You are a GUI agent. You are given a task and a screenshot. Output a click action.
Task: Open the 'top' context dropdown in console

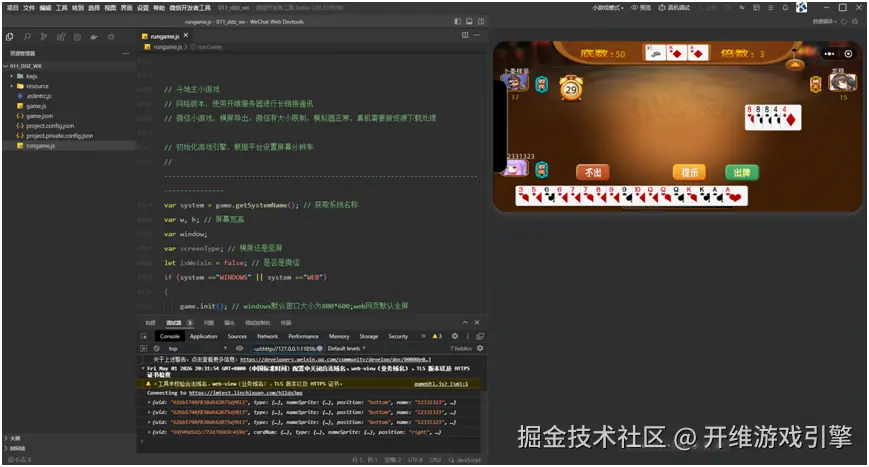(197, 348)
